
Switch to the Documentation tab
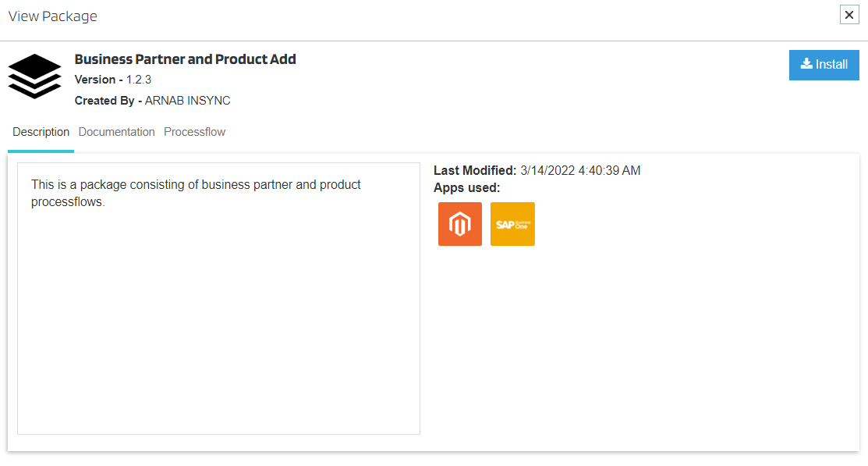pyautogui.click(x=116, y=132)
